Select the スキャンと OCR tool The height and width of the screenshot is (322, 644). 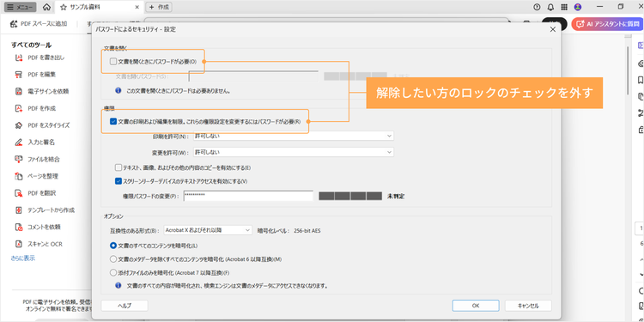[x=39, y=244]
